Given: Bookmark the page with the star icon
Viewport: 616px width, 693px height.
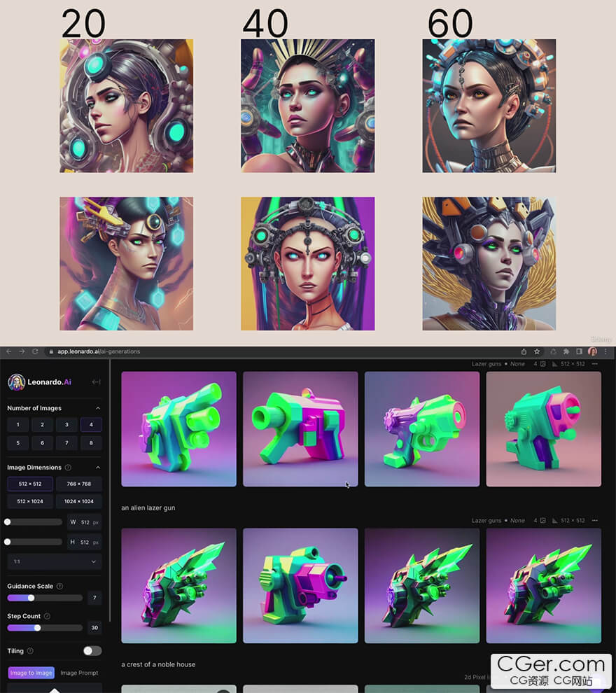Looking at the screenshot, I should [x=537, y=351].
